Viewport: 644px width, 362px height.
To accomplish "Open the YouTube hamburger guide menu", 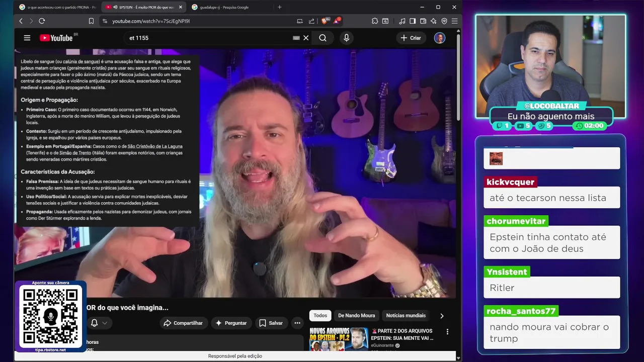I will 27,38.
